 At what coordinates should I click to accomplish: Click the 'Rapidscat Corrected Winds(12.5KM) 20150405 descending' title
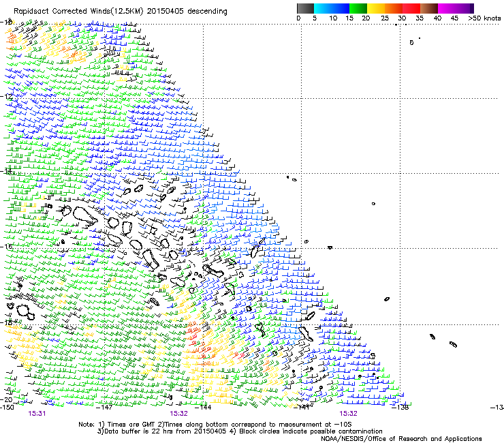pyautogui.click(x=121, y=12)
